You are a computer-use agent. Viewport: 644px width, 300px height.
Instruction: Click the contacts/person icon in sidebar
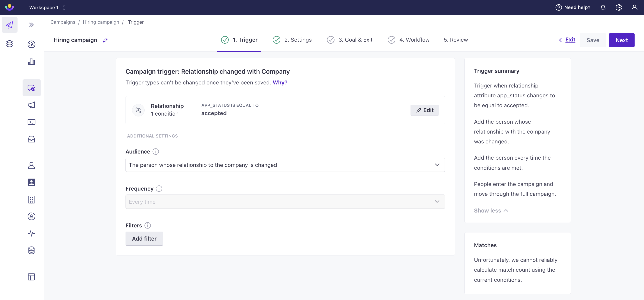point(31,165)
